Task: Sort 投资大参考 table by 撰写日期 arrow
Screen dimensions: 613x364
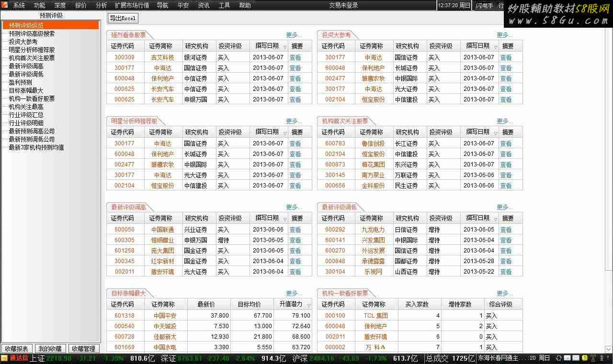Action: click(496, 47)
